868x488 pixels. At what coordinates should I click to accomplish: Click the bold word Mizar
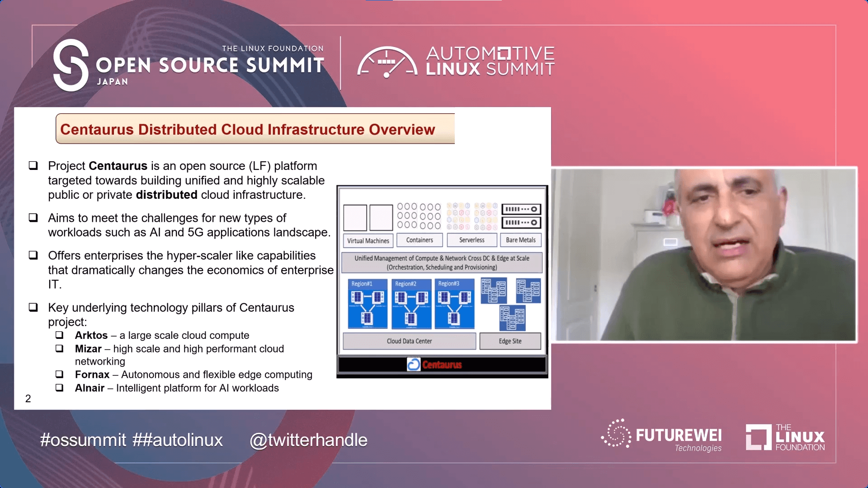(88, 349)
